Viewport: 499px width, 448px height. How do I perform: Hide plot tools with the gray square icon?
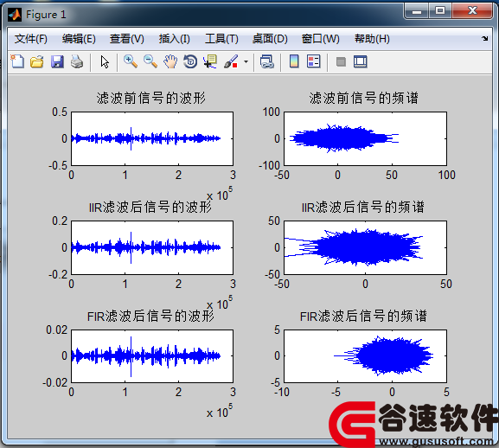[341, 61]
